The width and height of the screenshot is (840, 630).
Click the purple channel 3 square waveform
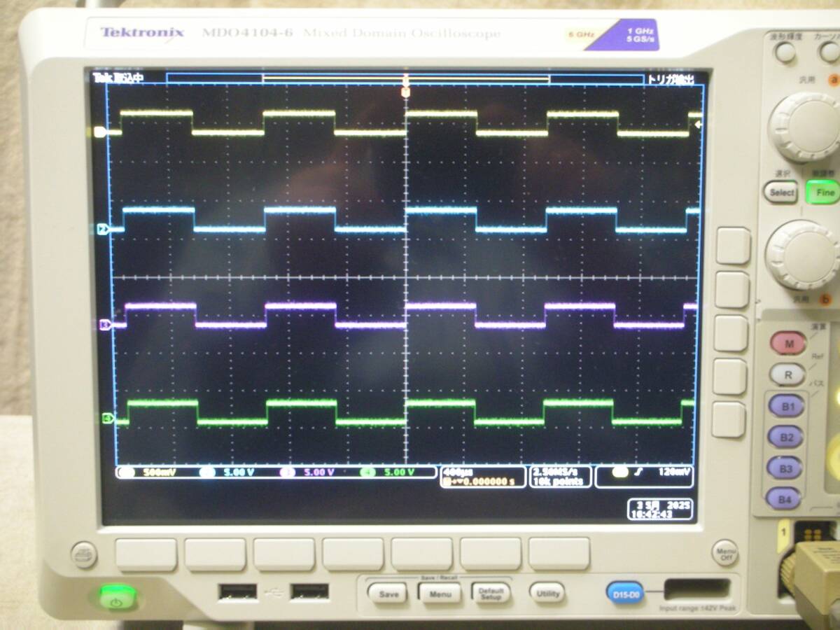[x=406, y=315]
